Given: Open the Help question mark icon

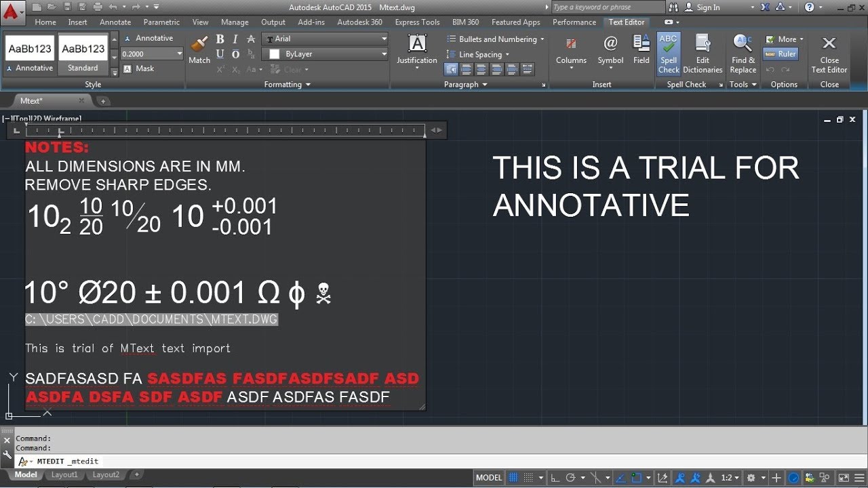Looking at the screenshot, I should (x=810, y=7).
